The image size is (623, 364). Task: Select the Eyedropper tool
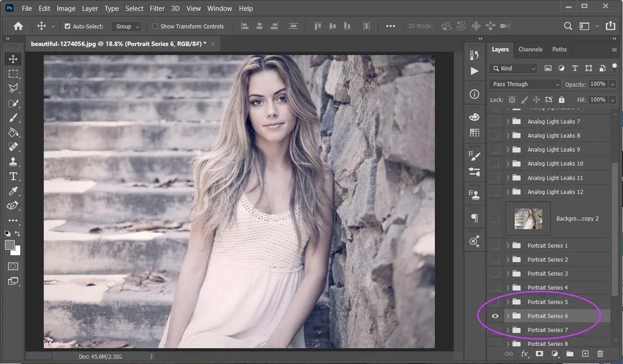tap(13, 191)
